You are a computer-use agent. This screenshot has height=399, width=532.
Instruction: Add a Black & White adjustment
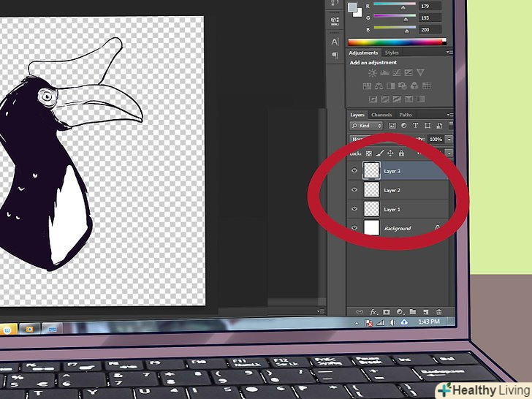390,85
